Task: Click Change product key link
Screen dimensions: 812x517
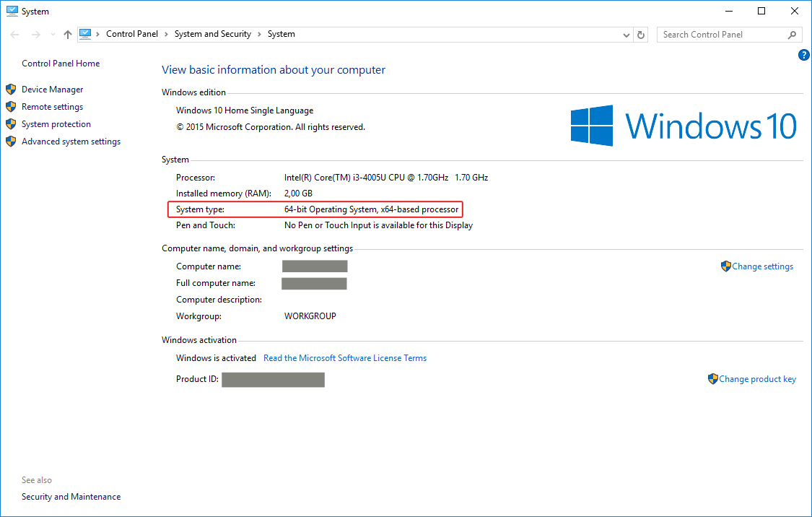Action: [757, 379]
